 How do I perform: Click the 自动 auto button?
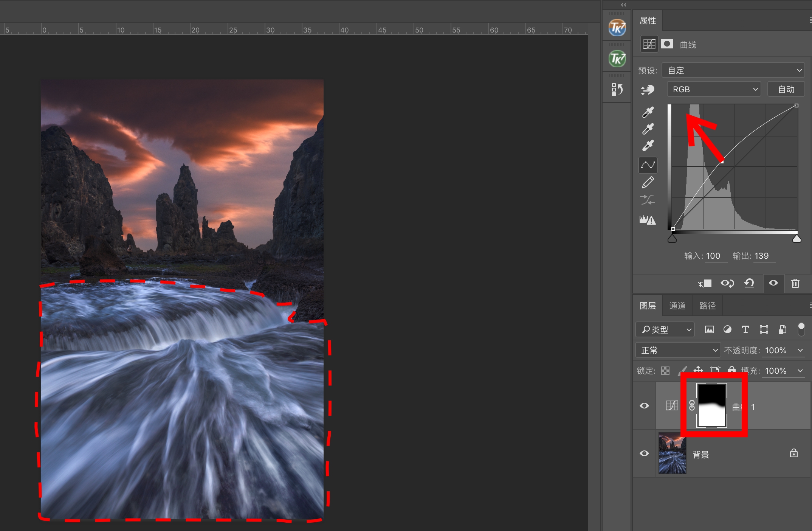point(786,89)
